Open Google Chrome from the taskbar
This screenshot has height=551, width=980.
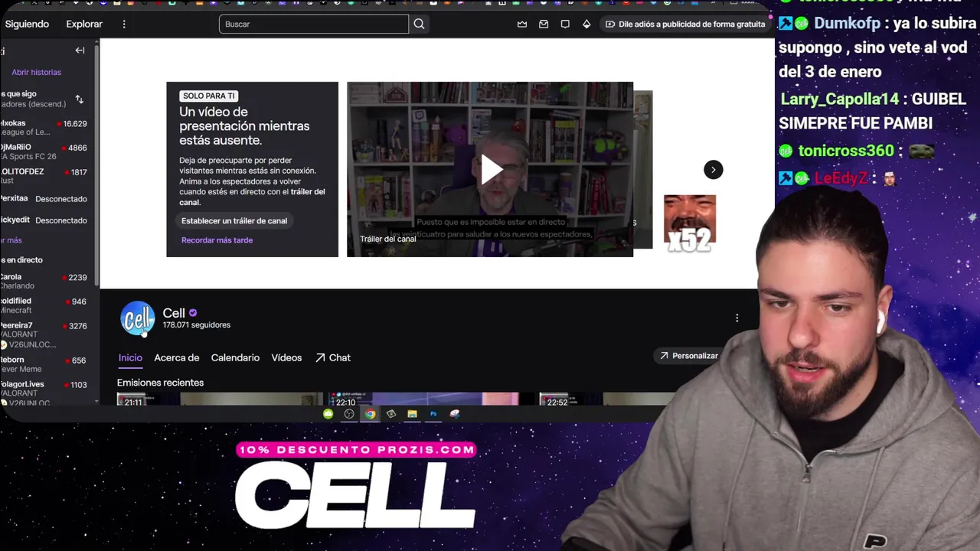point(371,414)
